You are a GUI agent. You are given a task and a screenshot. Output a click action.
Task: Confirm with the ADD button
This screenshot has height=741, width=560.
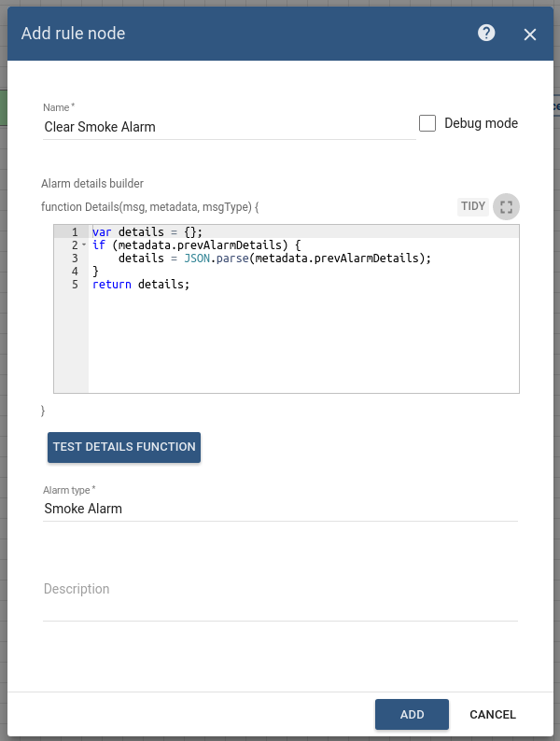[412, 715]
